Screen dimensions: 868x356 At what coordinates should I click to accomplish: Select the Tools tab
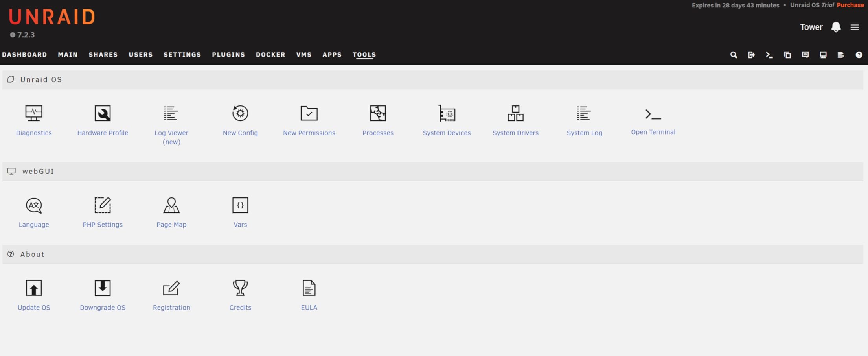click(x=364, y=55)
